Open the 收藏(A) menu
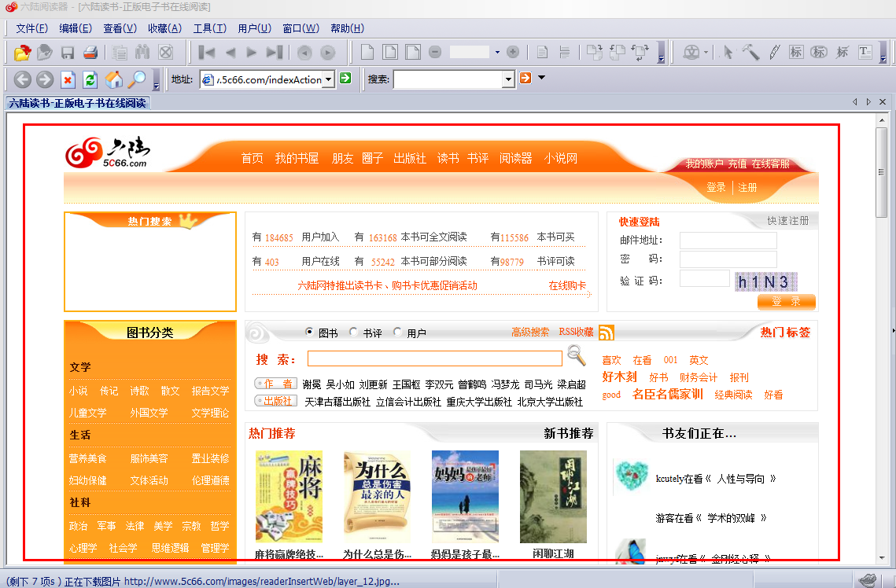The image size is (896, 588). (164, 28)
